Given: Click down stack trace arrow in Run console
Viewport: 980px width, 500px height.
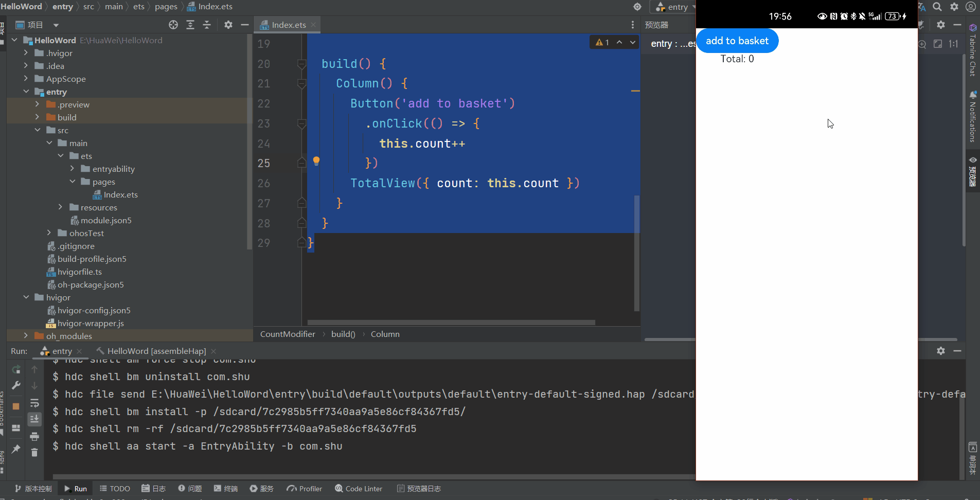Looking at the screenshot, I should coord(34,386).
